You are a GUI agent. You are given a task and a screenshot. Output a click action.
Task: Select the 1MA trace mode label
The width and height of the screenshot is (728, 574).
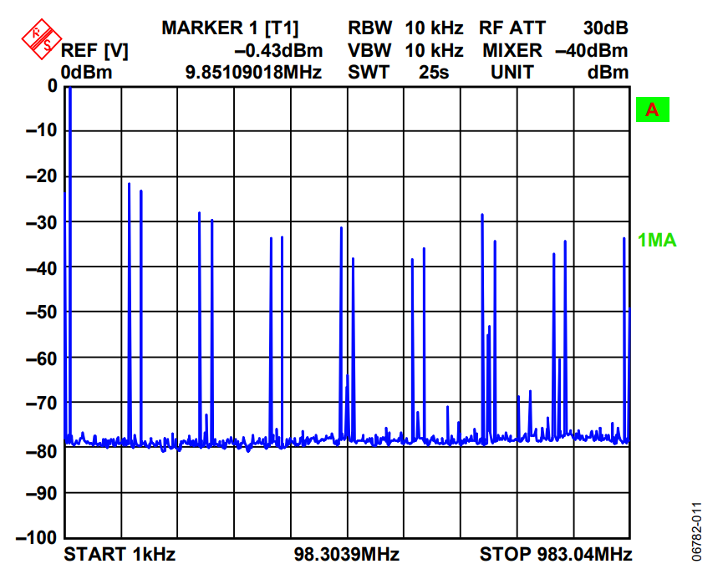[656, 241]
